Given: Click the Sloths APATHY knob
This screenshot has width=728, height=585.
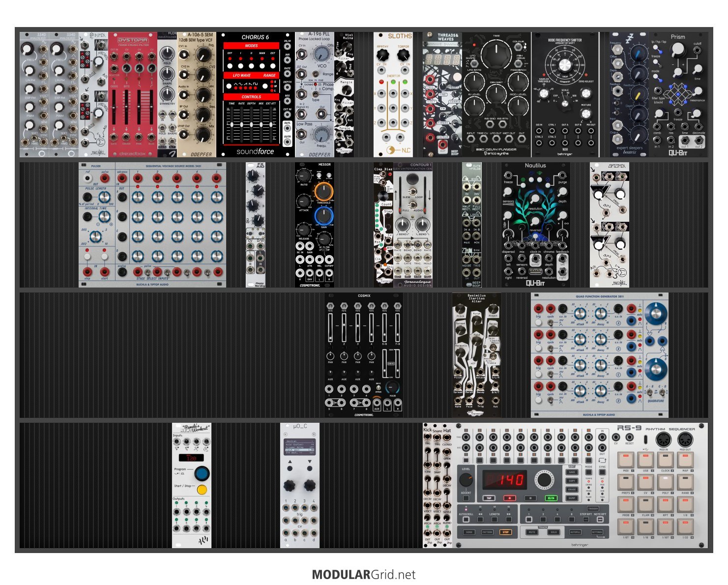Looking at the screenshot, I should tap(382, 56).
